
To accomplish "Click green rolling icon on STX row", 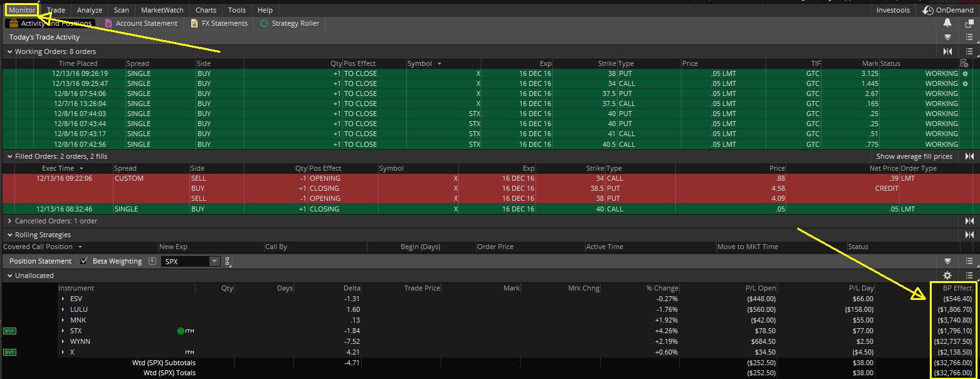I will coord(181,331).
